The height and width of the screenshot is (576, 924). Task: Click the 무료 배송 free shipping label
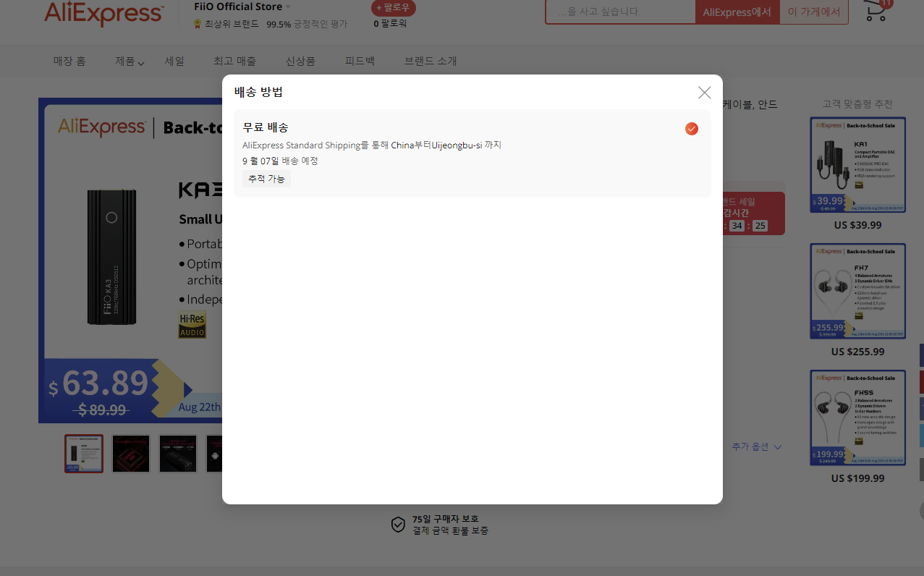[266, 127]
